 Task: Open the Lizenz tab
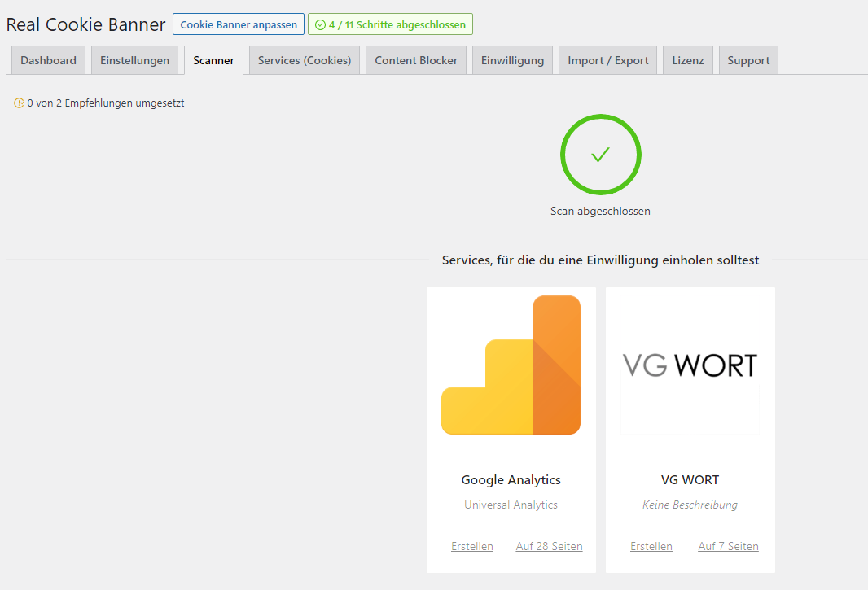688,60
